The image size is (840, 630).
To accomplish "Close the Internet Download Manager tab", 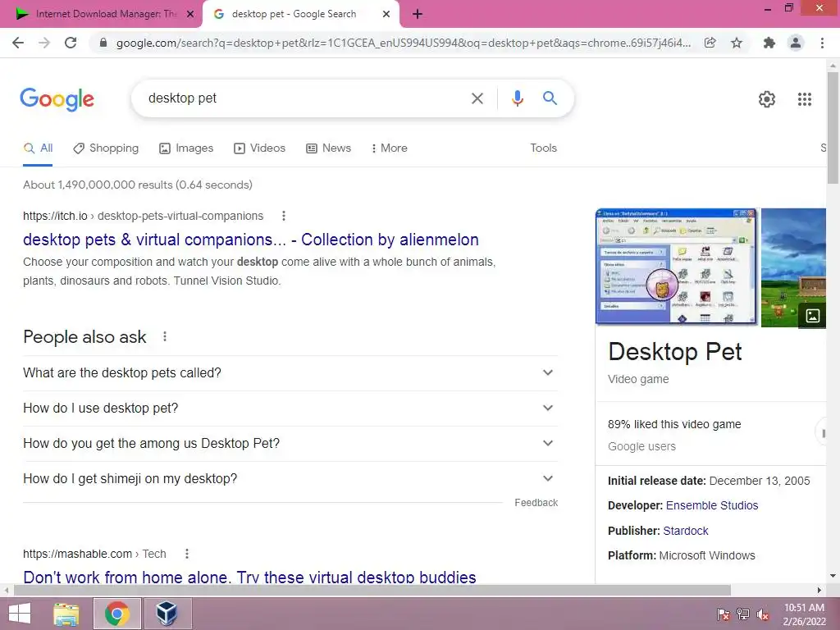I will click(190, 15).
